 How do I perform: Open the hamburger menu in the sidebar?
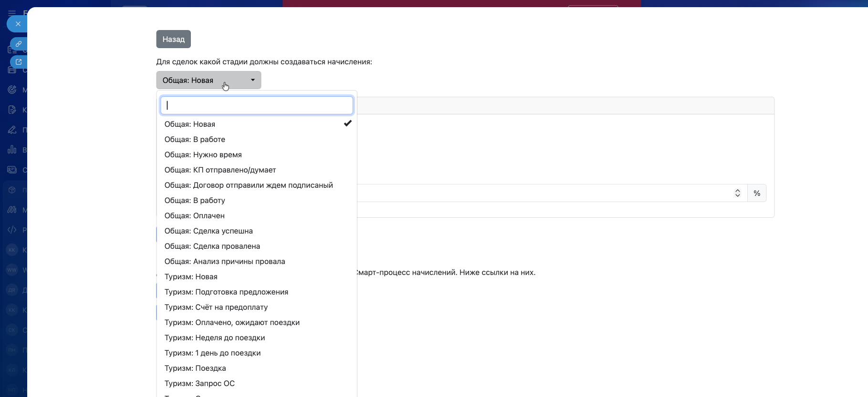click(x=12, y=13)
